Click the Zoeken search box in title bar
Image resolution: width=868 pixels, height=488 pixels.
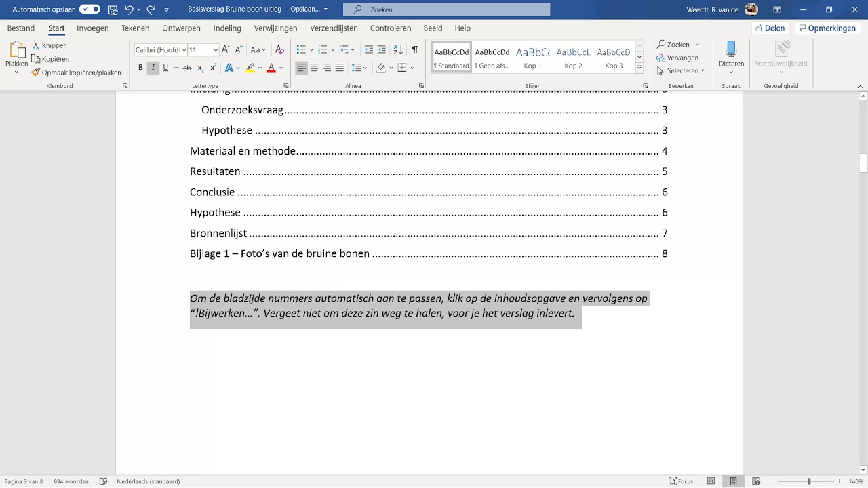coord(446,9)
